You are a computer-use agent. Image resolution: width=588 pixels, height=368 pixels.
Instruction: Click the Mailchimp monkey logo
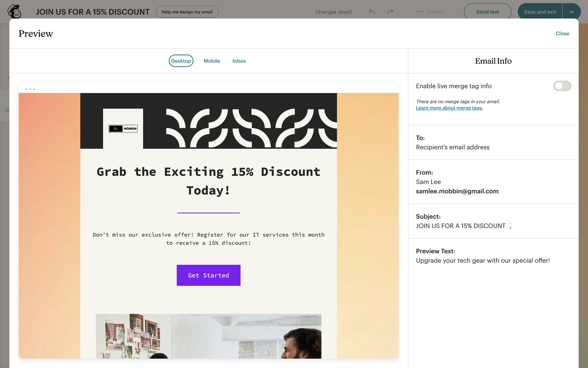tap(14, 12)
